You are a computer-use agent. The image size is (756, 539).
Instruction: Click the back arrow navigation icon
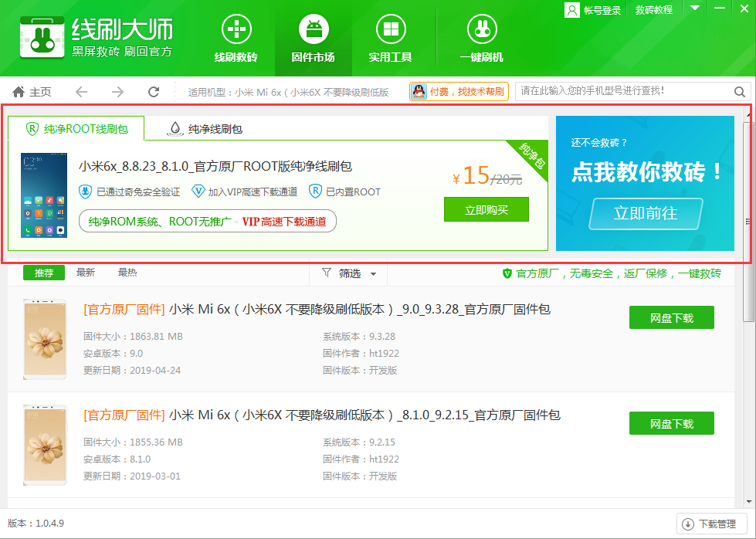pos(82,92)
